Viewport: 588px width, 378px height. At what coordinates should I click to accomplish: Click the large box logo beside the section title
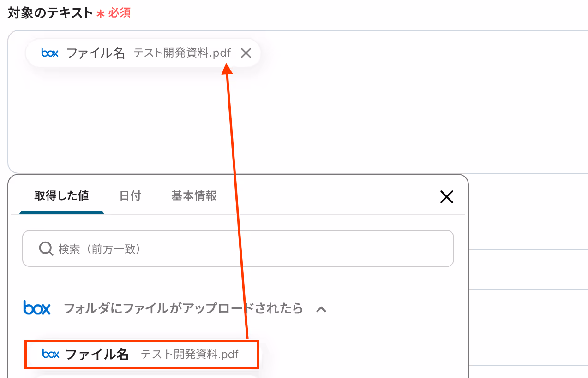point(37,307)
